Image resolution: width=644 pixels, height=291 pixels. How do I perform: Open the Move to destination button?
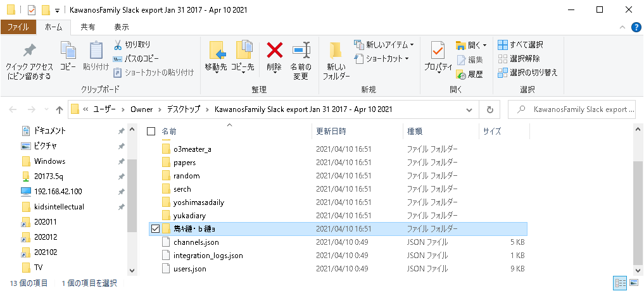pos(216,57)
